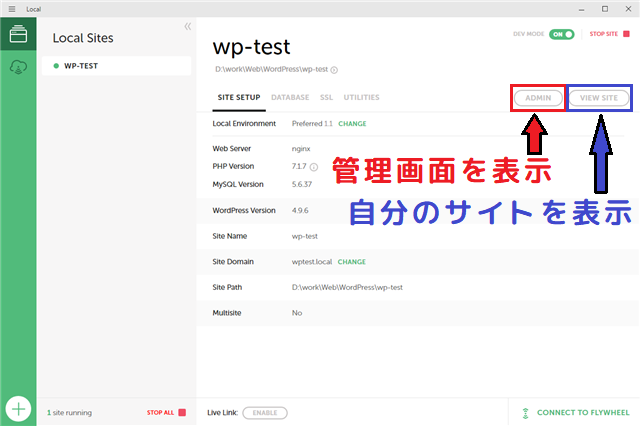Switch to the Utilities tab

click(361, 98)
